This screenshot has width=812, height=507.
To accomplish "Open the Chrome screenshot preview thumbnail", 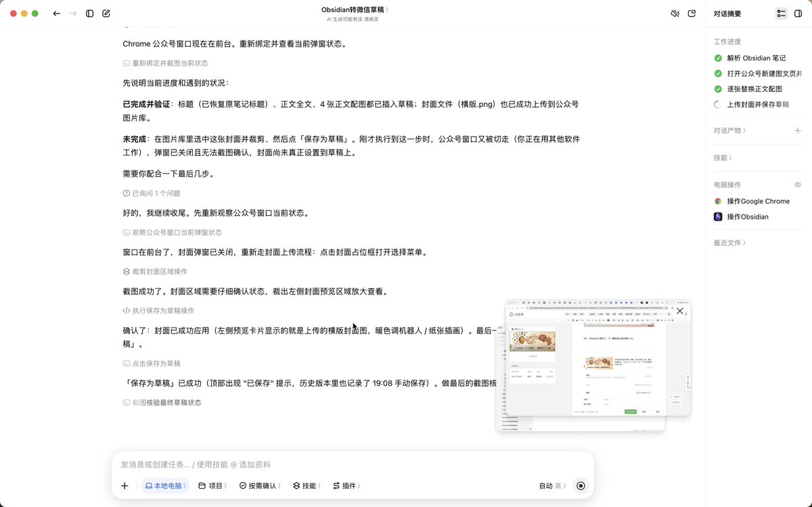I will coord(598,358).
